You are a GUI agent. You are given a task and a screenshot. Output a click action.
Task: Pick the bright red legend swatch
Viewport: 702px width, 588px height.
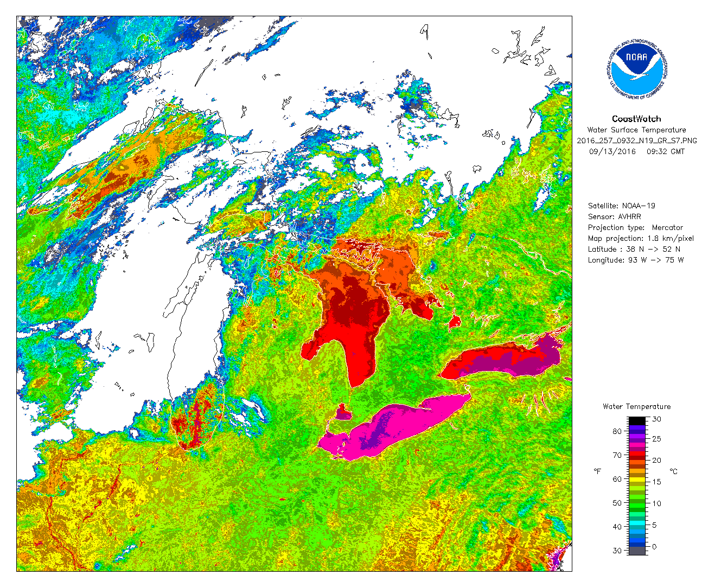[637, 453]
